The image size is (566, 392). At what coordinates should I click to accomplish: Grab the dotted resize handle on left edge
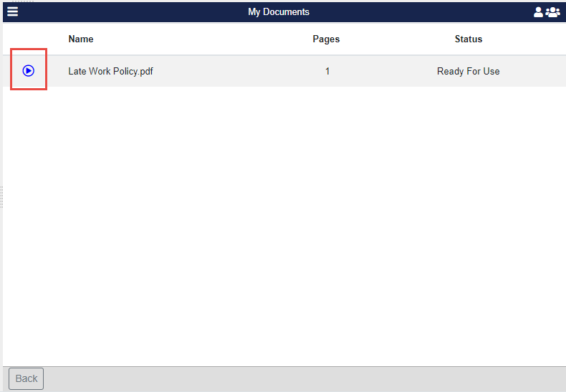[x=1, y=196]
